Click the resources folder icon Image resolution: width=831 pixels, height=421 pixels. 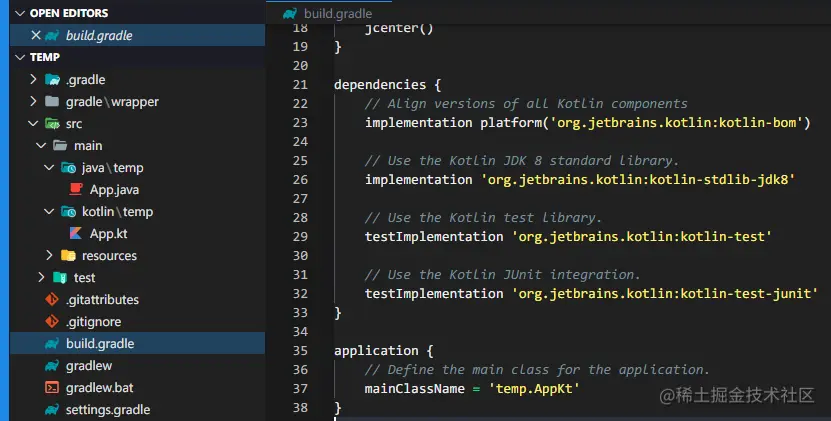pos(68,256)
